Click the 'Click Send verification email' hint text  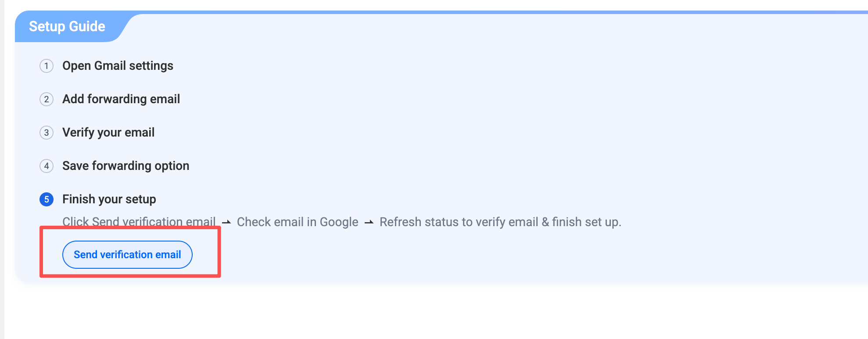tap(139, 221)
